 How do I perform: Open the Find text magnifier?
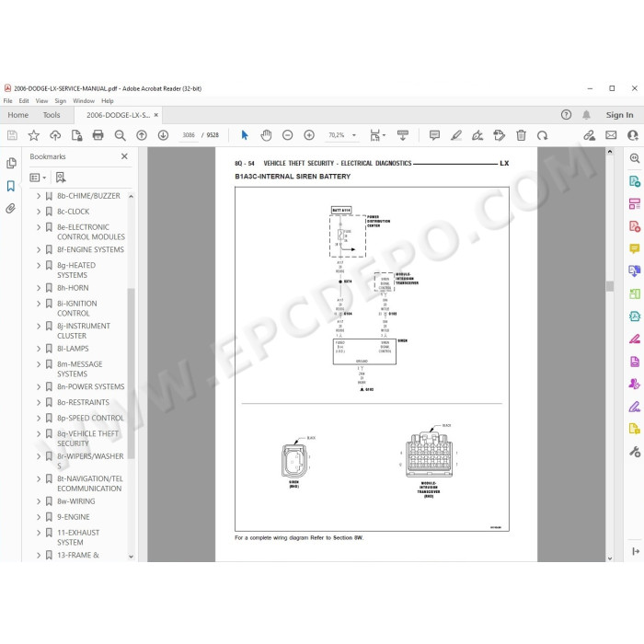click(x=120, y=135)
